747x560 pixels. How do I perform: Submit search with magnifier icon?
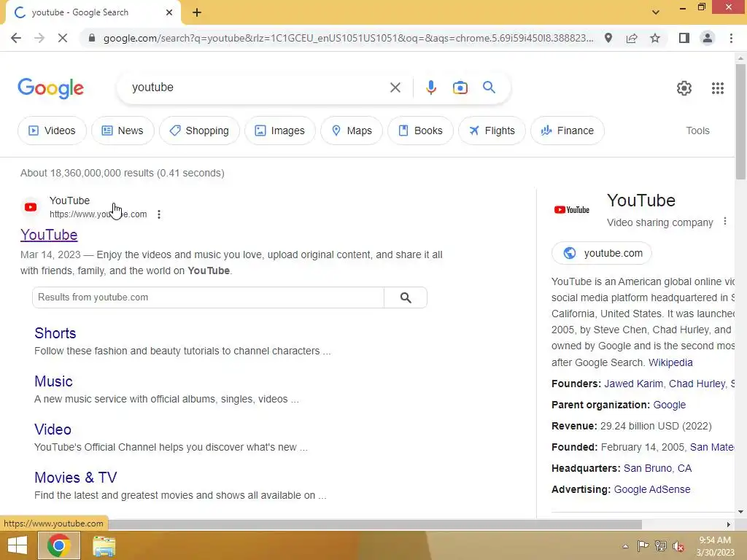(489, 87)
